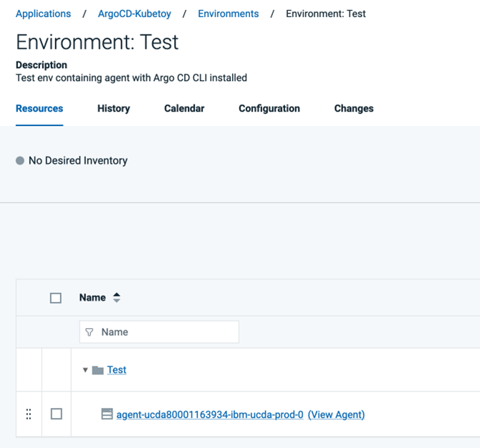Click the funnel filter icon
Viewport: 480px width, 448px height.
[90, 332]
